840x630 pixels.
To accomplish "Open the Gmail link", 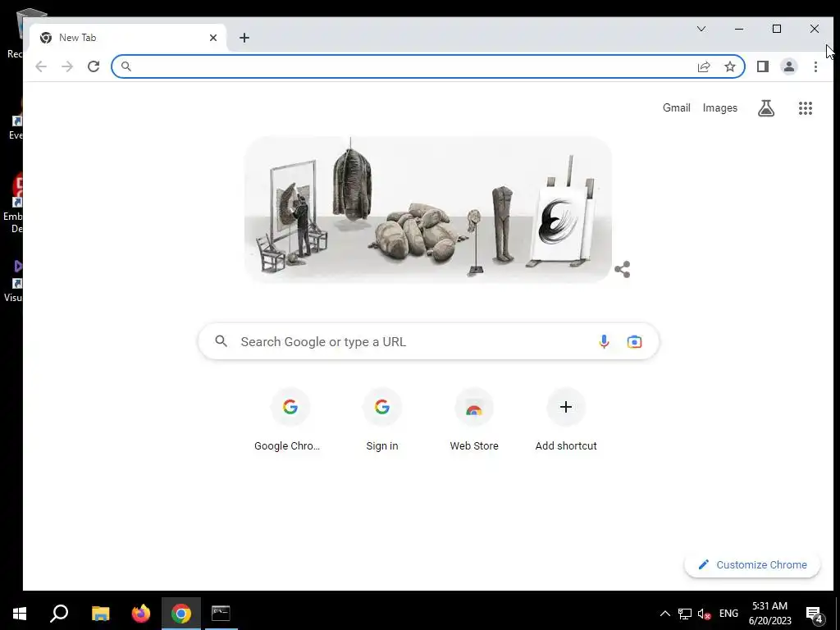I will 676,107.
